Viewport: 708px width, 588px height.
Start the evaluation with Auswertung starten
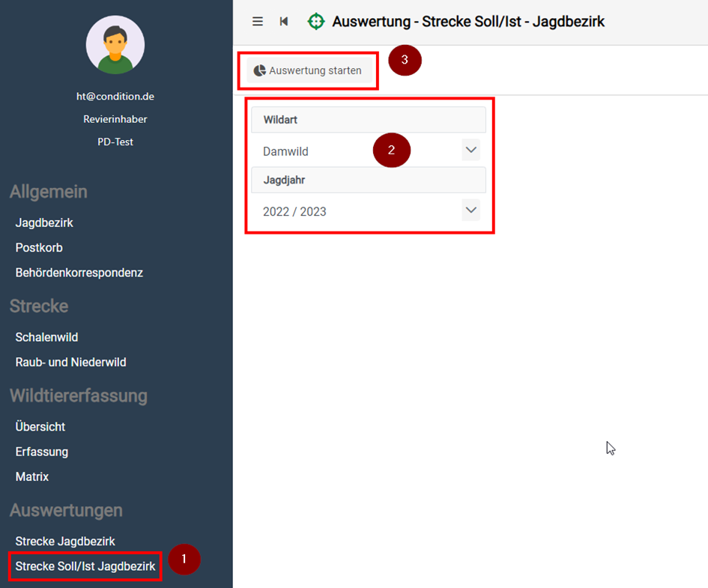click(309, 70)
